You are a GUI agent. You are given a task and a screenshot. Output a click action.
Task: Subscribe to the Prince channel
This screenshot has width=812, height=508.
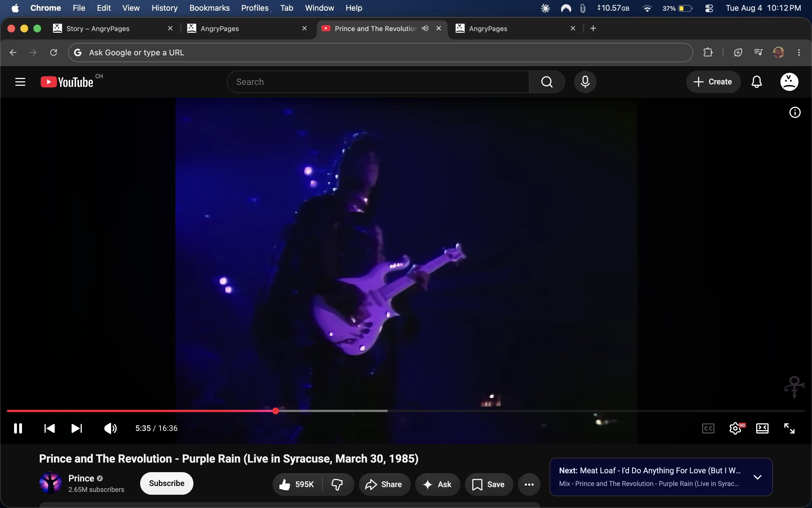pos(166,483)
